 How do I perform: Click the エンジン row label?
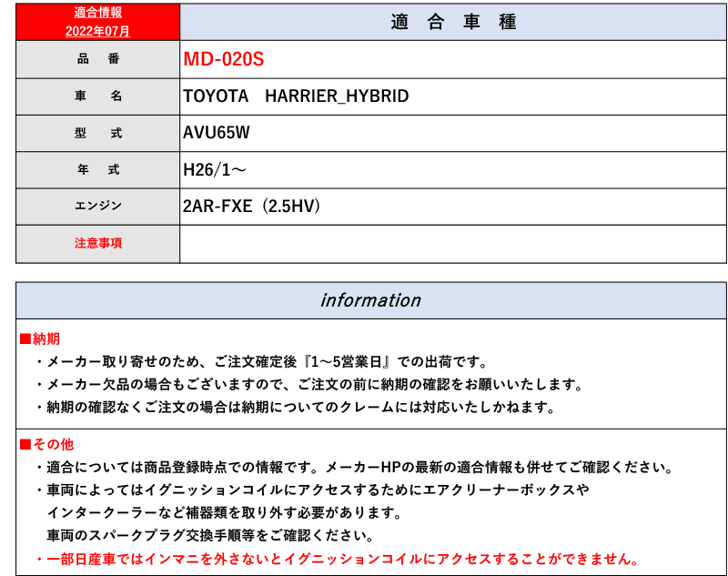pos(98,207)
